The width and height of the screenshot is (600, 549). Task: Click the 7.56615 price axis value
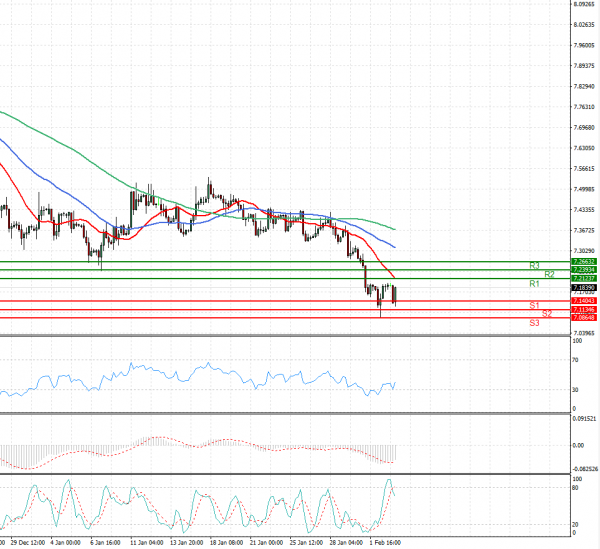tap(584, 168)
